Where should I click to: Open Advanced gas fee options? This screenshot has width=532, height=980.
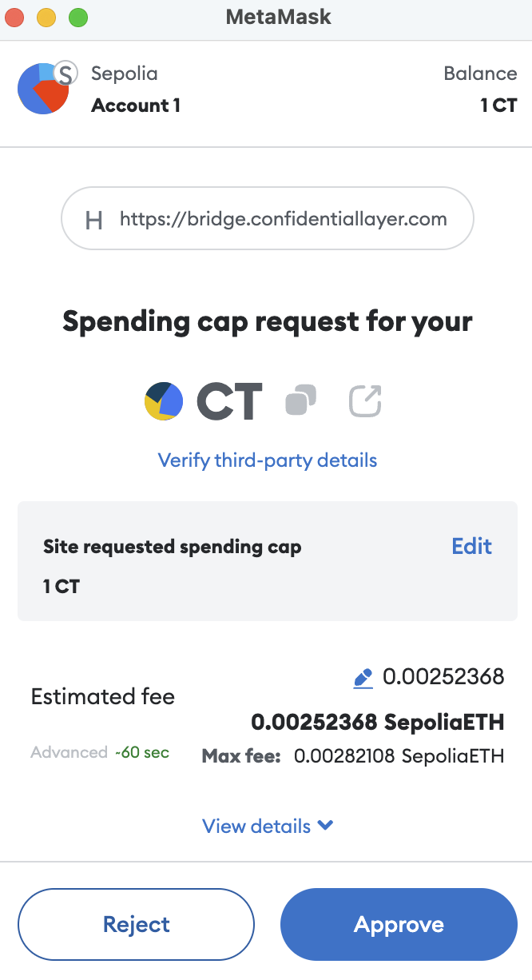(x=69, y=752)
